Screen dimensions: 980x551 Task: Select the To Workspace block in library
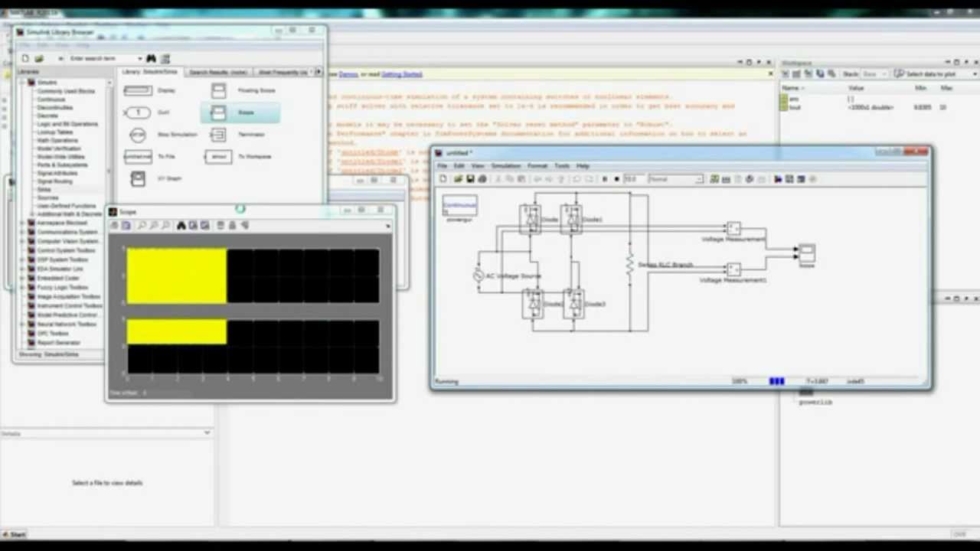coord(219,156)
